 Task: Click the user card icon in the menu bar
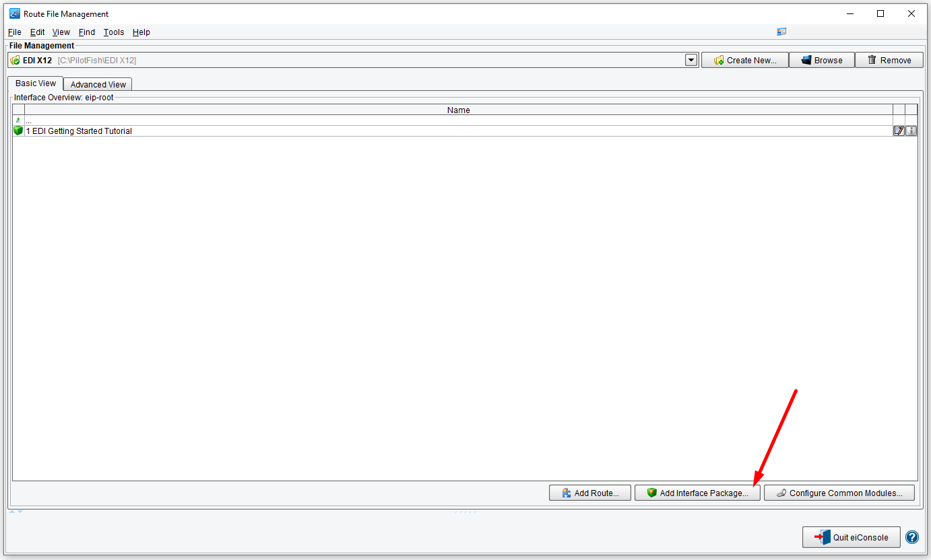point(781,32)
